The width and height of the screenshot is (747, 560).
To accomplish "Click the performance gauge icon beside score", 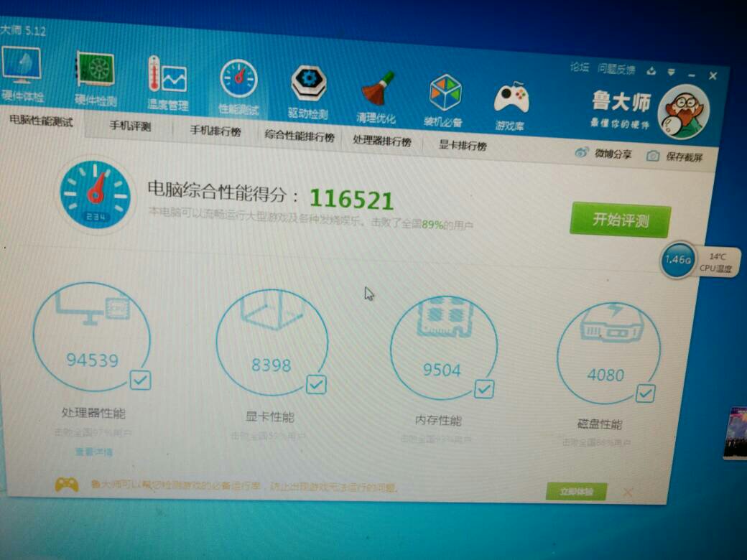I will [96, 195].
